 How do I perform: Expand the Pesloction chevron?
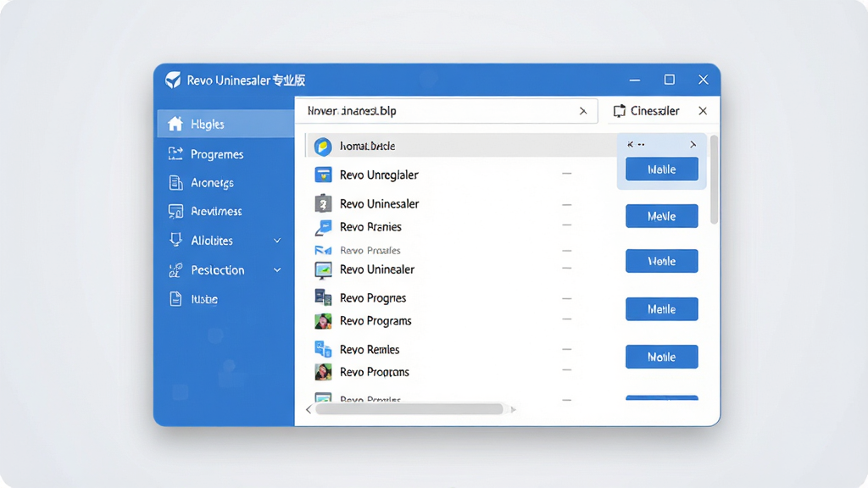277,270
